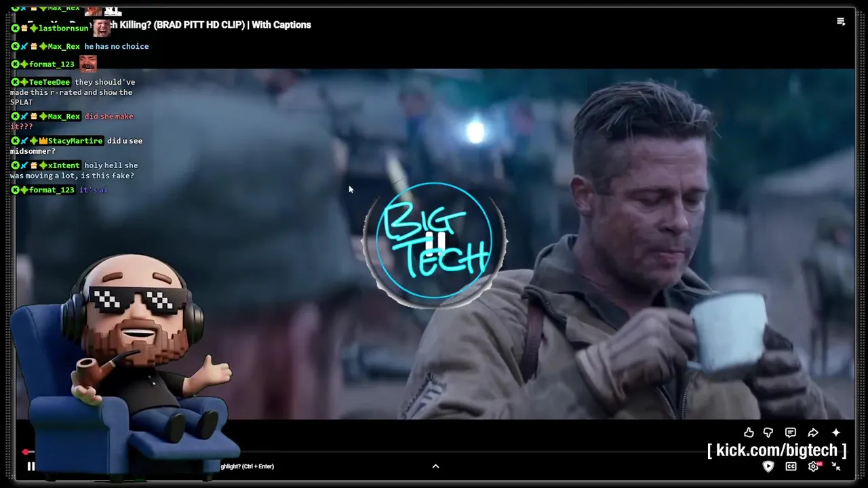Click the 'Ctrl + Enter' highlight hint text

247,466
